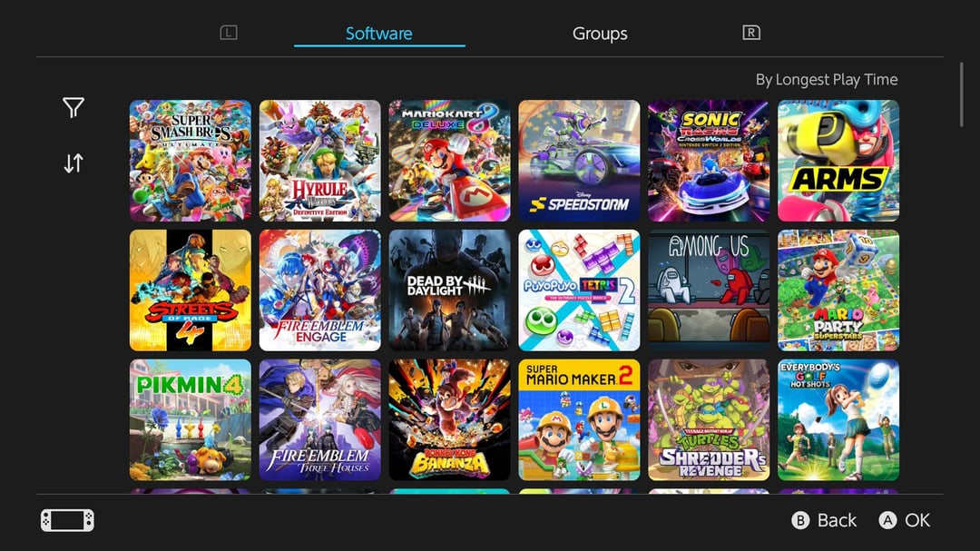Click the A button OK icon
The image size is (980, 551).
coord(887,520)
